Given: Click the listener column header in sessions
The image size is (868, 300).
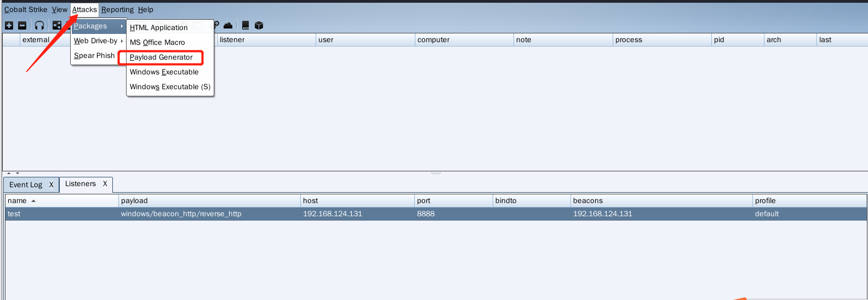Looking at the screenshot, I should 266,39.
